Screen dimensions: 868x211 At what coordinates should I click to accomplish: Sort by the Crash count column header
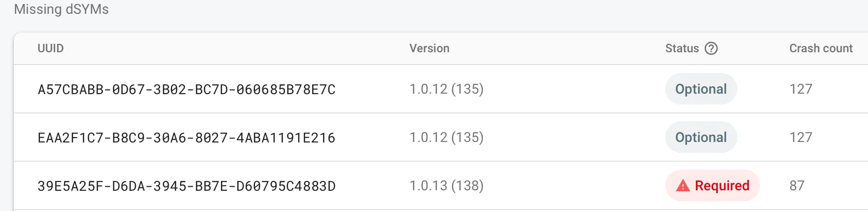[821, 48]
